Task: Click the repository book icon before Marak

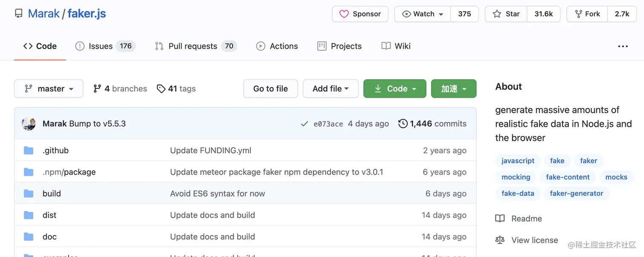Action: 18,13
